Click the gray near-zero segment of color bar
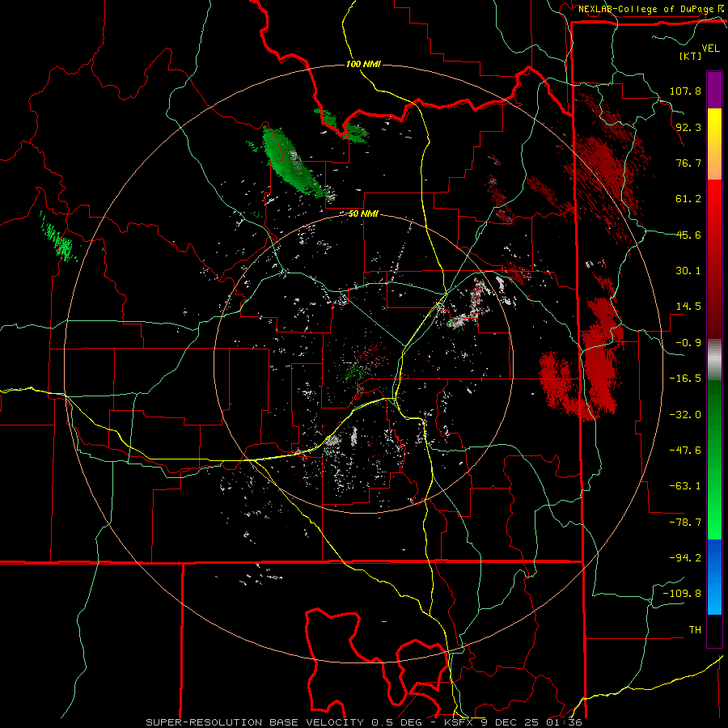Image resolution: width=728 pixels, height=728 pixels. point(714,360)
